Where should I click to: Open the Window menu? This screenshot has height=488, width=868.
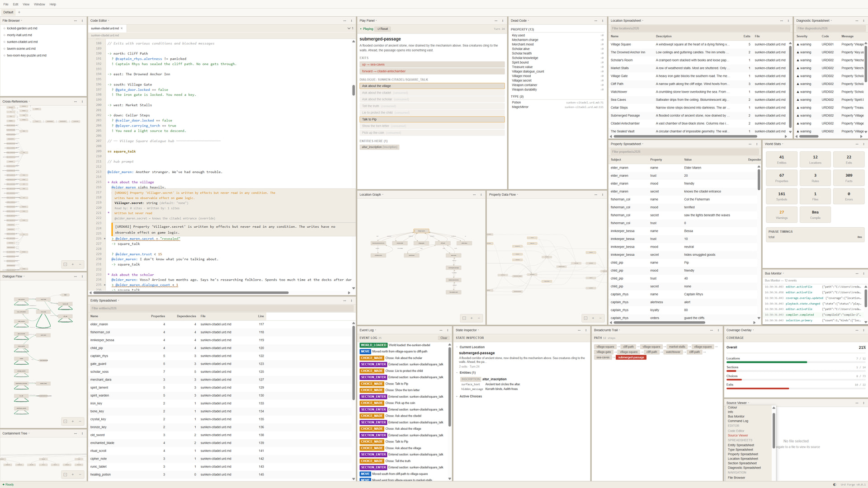click(x=39, y=4)
